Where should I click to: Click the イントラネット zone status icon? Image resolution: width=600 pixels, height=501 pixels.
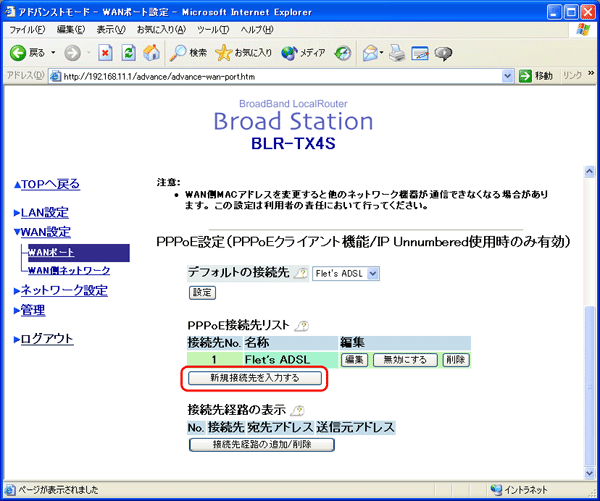click(496, 490)
